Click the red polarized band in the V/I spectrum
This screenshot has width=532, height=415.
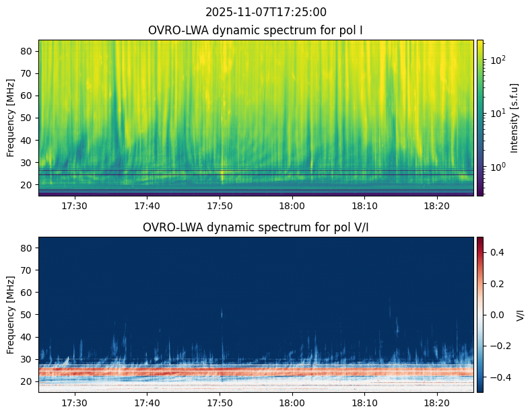tap(256, 371)
